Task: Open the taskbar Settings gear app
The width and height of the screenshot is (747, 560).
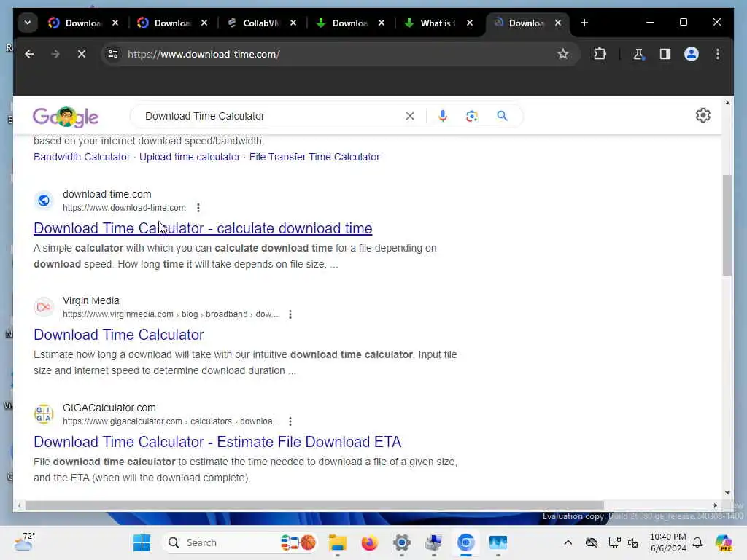Action: pos(402,542)
